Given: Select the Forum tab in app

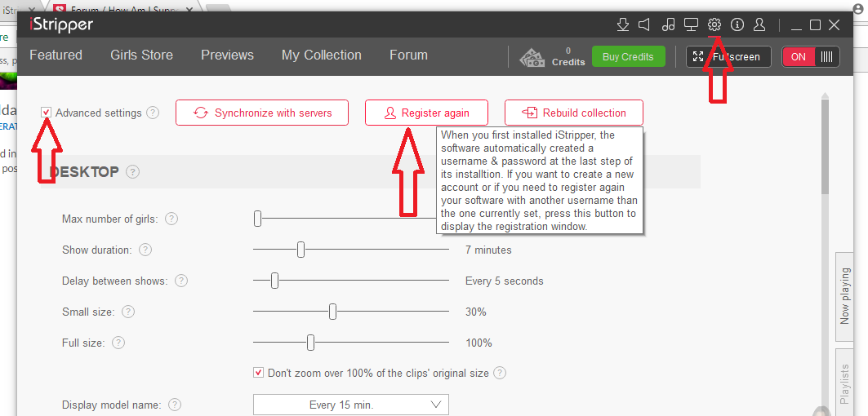Looking at the screenshot, I should pyautogui.click(x=408, y=55).
